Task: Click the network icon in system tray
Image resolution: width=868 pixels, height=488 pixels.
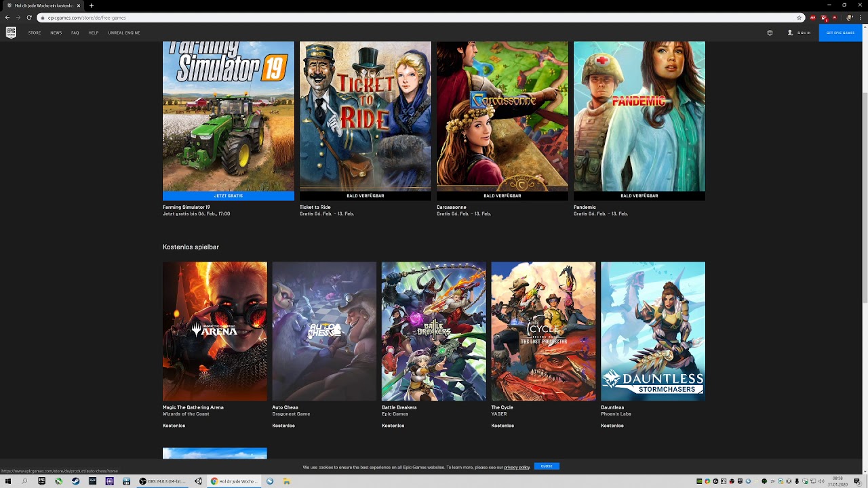Action: [813, 481]
